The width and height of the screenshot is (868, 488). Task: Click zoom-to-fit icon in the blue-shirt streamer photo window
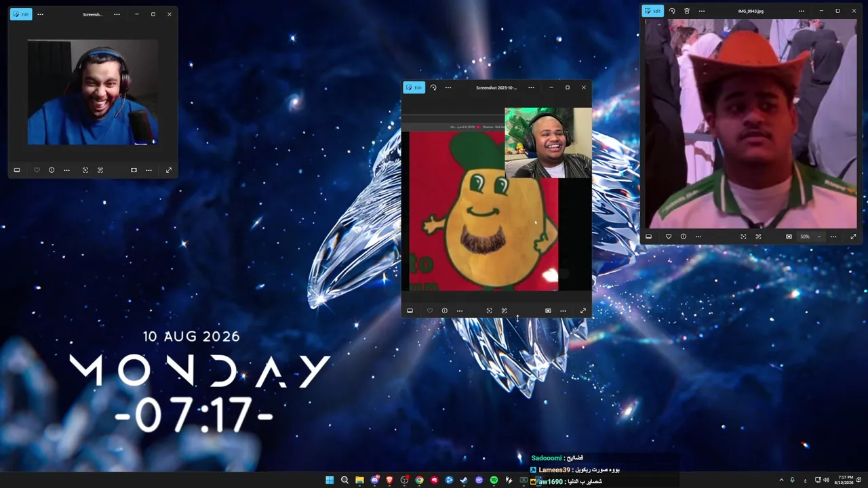85,170
